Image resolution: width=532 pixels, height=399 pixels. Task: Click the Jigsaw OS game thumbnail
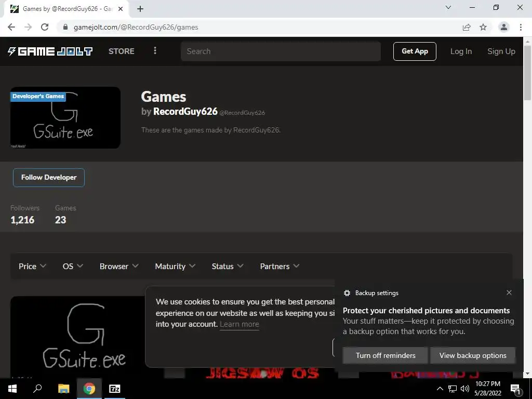tap(262, 373)
